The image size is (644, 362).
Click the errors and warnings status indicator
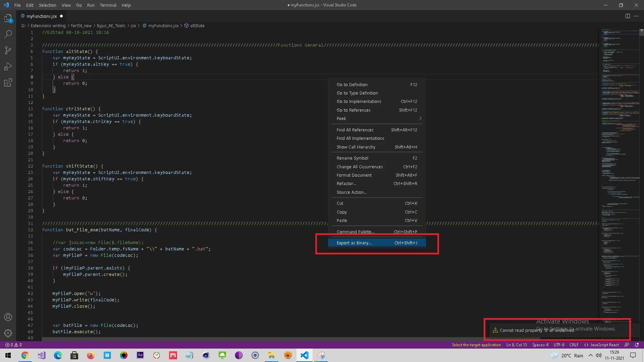coord(13,345)
